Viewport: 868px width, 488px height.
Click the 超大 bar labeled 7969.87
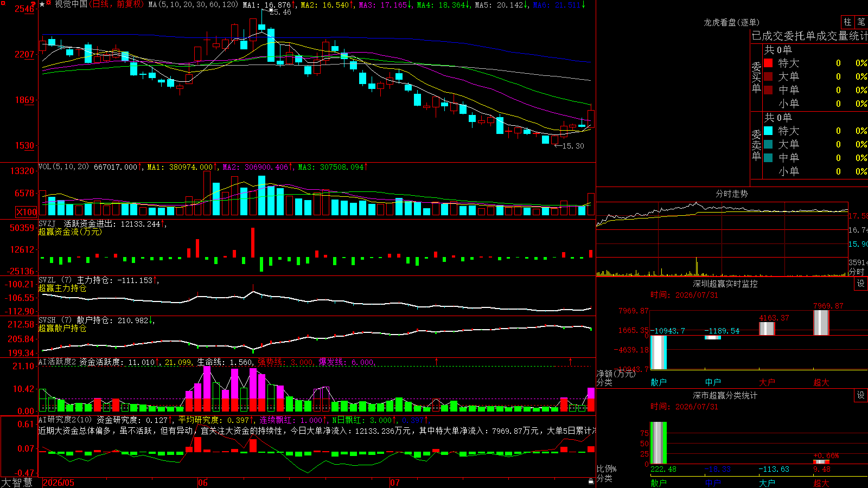click(821, 323)
